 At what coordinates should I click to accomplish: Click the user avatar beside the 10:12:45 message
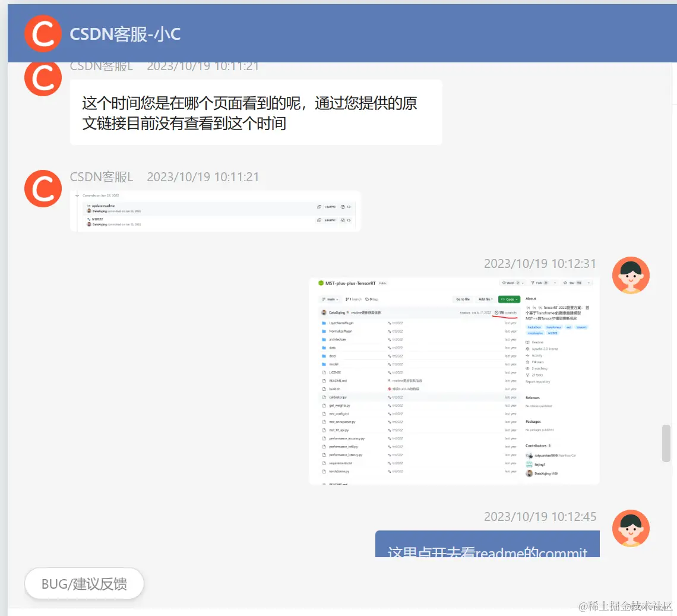(x=631, y=528)
